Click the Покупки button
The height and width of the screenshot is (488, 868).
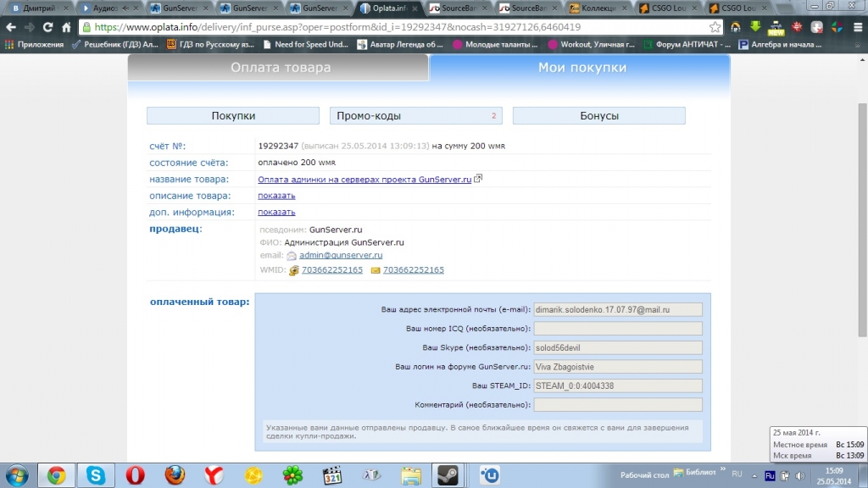[x=233, y=116]
